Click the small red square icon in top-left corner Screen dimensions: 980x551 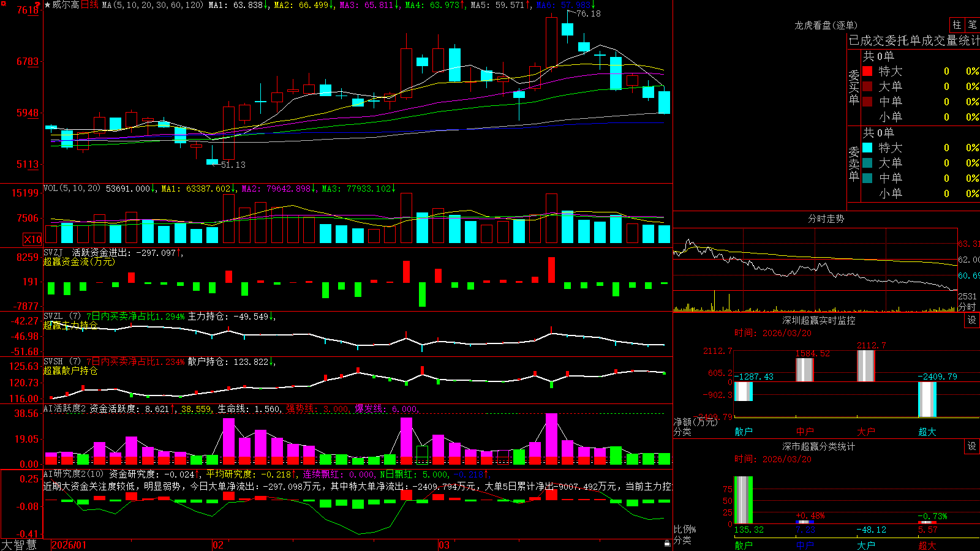coord(2,3)
